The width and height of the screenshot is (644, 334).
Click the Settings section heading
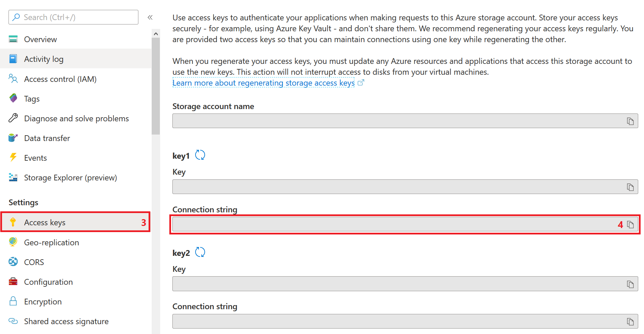[x=23, y=203]
